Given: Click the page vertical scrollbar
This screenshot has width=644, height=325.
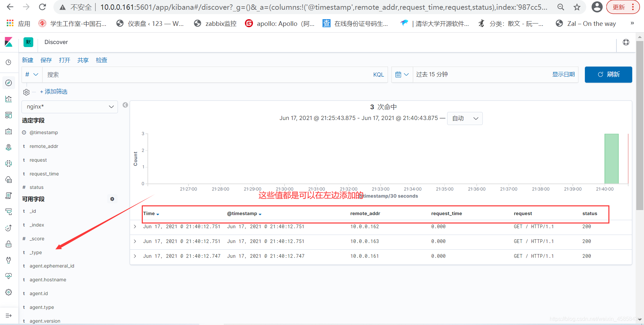Looking at the screenshot, I should pyautogui.click(x=640, y=126).
